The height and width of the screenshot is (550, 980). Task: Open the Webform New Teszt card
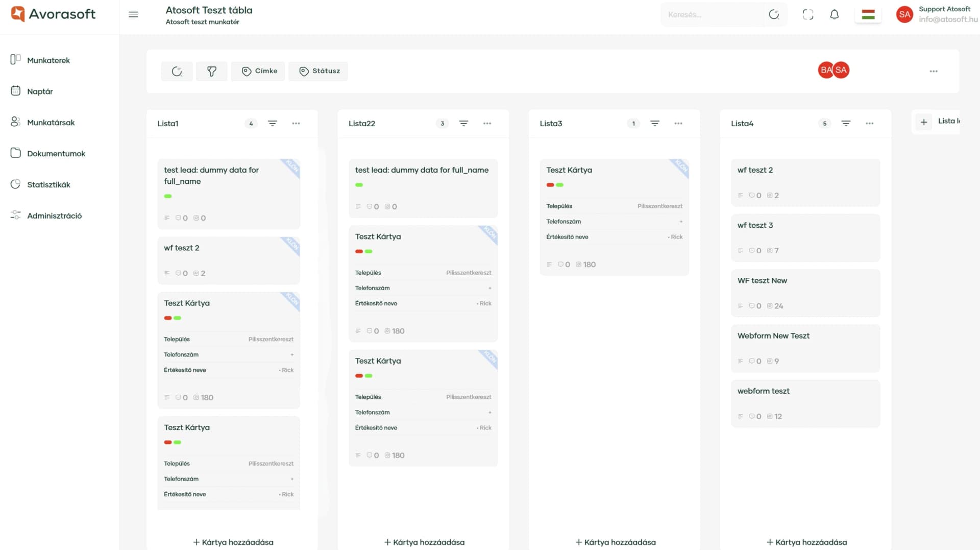[805, 348]
